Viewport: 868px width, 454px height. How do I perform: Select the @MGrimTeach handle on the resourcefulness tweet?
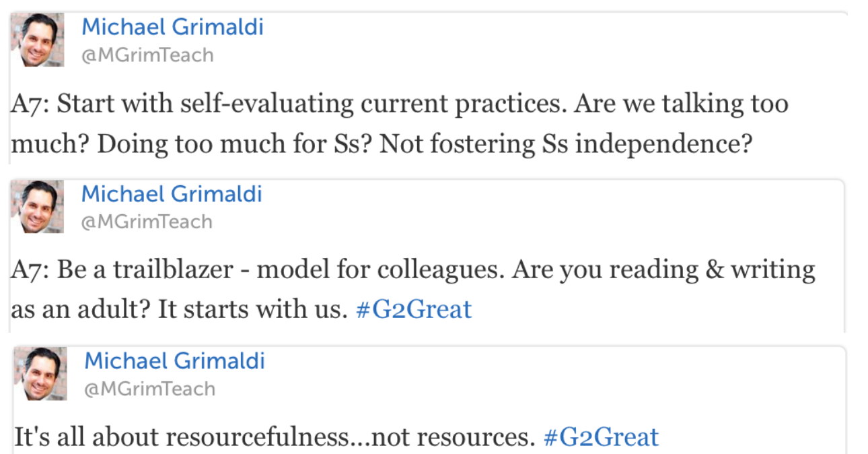[x=149, y=389]
